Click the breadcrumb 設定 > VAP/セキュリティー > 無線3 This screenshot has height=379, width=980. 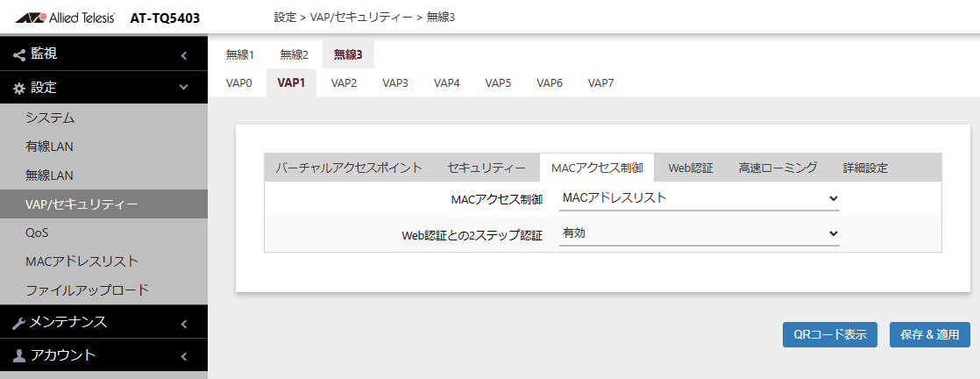pyautogui.click(x=365, y=18)
